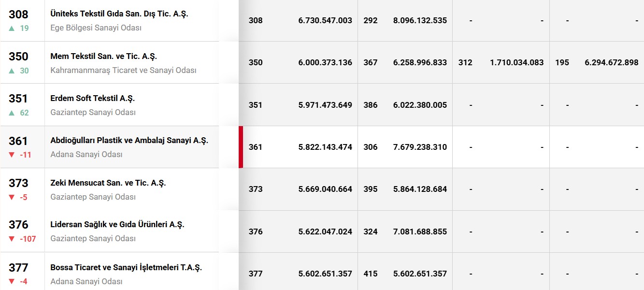
Task: Click the value 6.730.547.003 in the table
Action: click(x=325, y=21)
